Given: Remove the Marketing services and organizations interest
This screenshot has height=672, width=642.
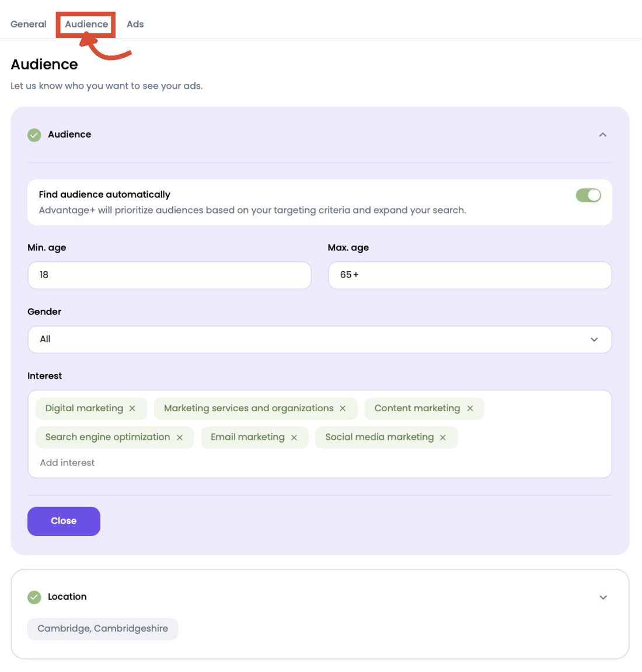Looking at the screenshot, I should click(x=343, y=408).
